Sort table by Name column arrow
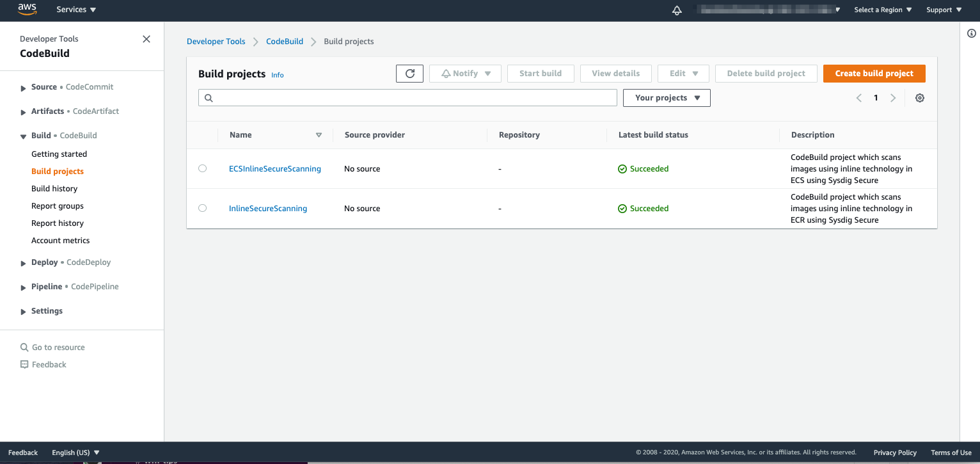Viewport: 980px width, 464px height. tap(319, 135)
